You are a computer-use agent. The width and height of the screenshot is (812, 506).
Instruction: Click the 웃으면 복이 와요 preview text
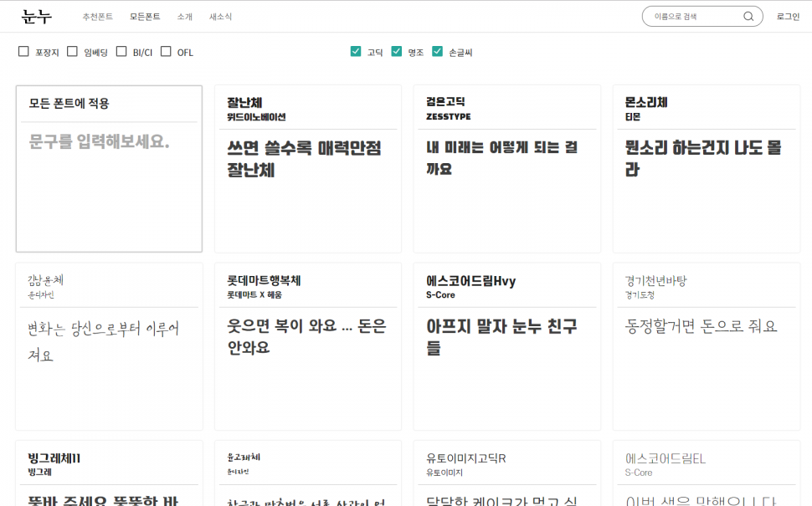tap(306, 336)
